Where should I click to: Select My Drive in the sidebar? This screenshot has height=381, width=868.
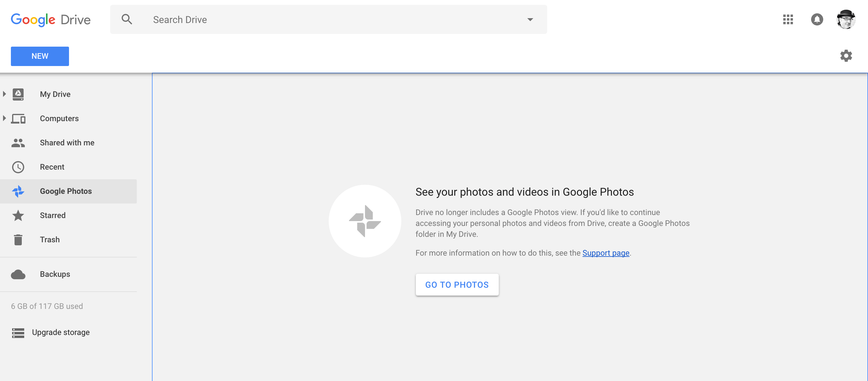coord(68,94)
